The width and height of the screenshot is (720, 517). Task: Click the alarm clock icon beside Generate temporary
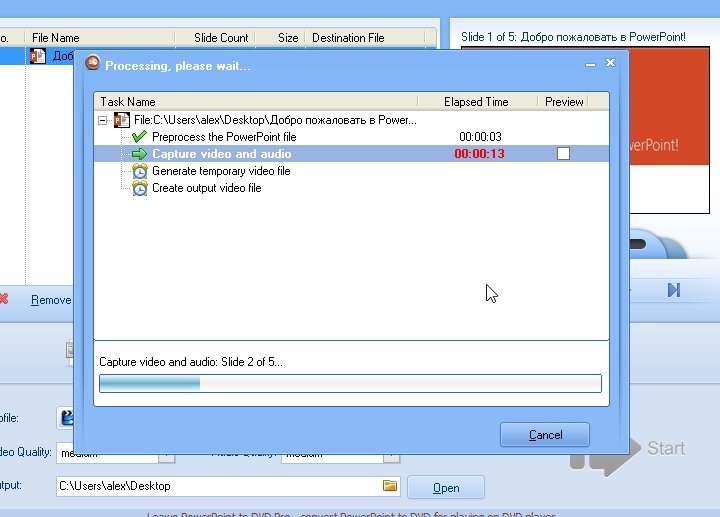(x=140, y=171)
